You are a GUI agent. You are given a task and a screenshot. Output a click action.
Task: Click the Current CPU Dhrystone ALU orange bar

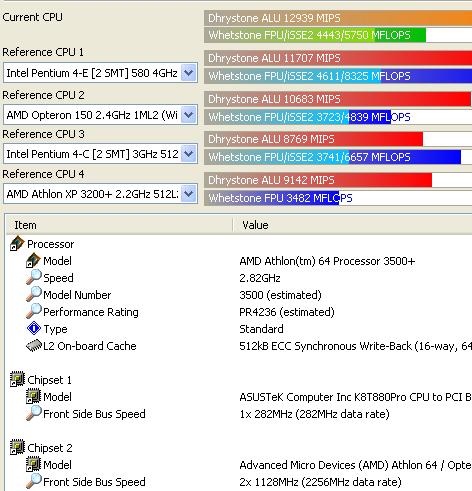338,18
